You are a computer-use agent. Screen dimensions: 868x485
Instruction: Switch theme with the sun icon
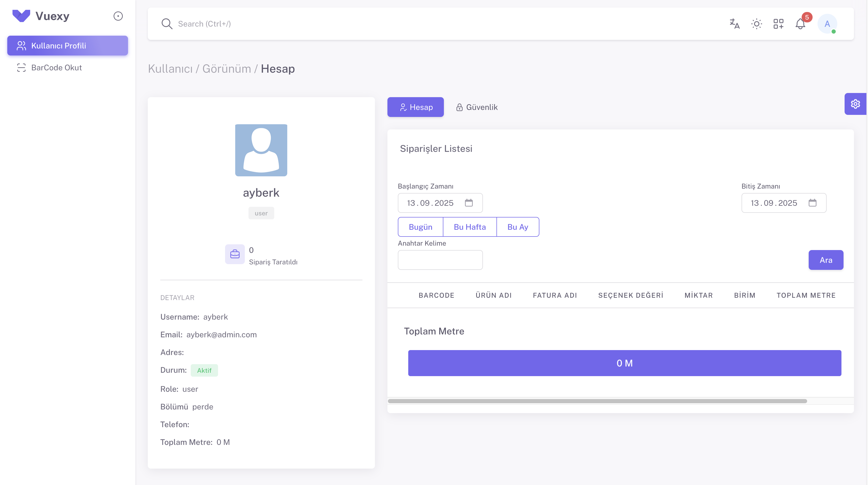pos(756,24)
